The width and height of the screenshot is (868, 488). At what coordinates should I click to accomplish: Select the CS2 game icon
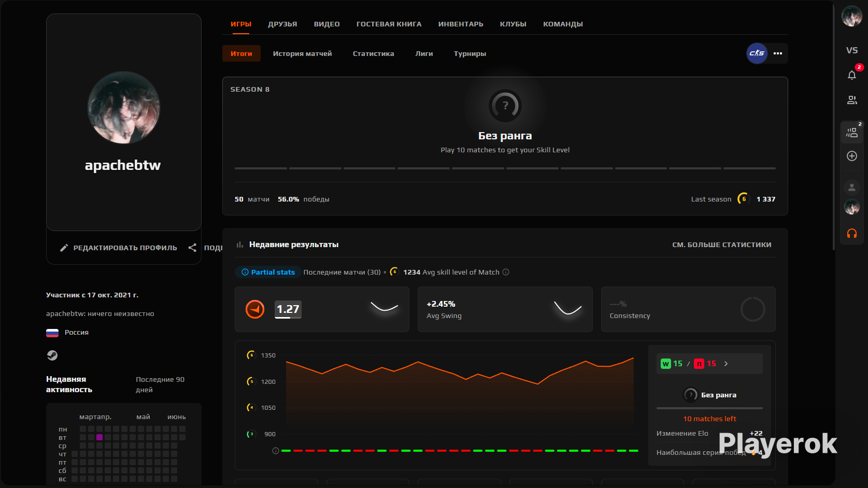757,53
